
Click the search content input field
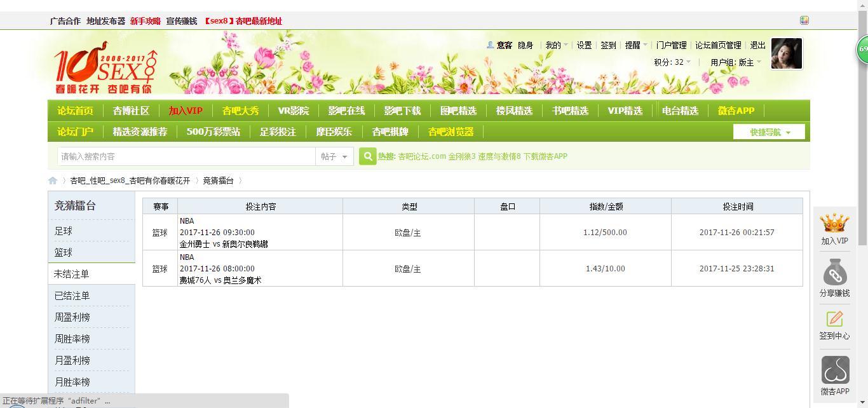[186, 156]
